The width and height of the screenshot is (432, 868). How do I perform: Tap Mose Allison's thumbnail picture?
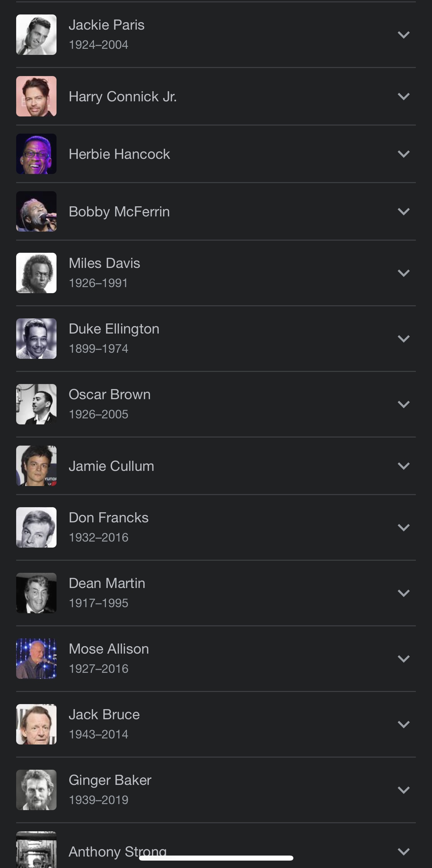36,658
